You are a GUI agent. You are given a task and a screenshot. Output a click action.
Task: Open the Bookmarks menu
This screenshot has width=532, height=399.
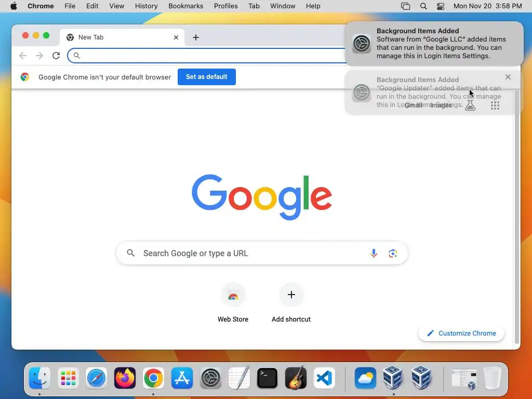tap(186, 6)
